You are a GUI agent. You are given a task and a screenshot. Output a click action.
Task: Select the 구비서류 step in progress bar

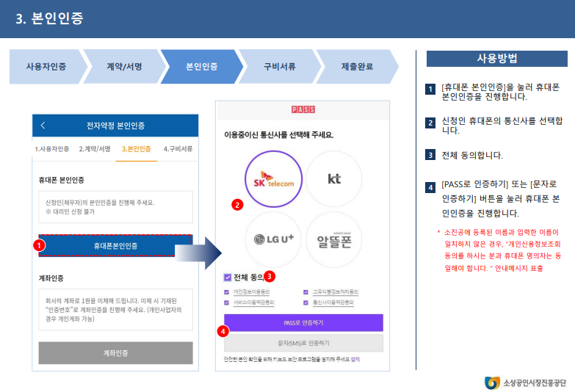(280, 67)
